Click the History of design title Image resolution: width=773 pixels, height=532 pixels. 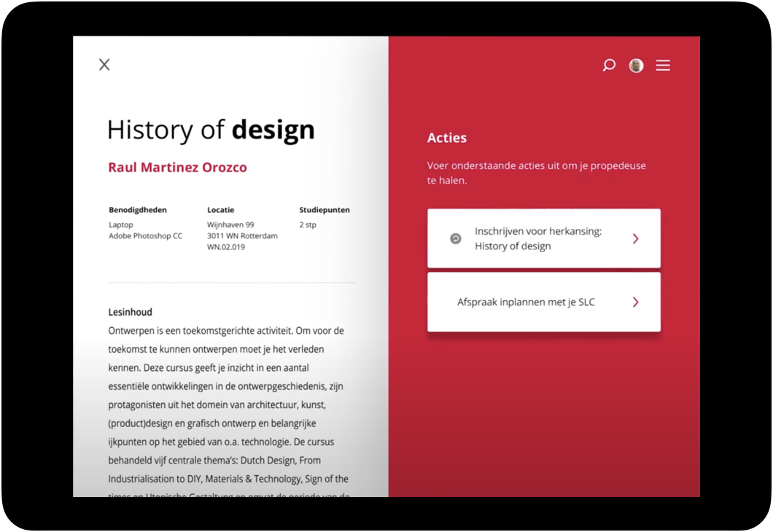[211, 130]
